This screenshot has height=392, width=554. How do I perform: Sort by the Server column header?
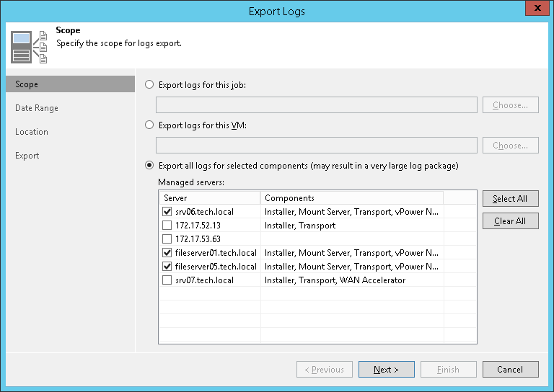[x=209, y=198]
